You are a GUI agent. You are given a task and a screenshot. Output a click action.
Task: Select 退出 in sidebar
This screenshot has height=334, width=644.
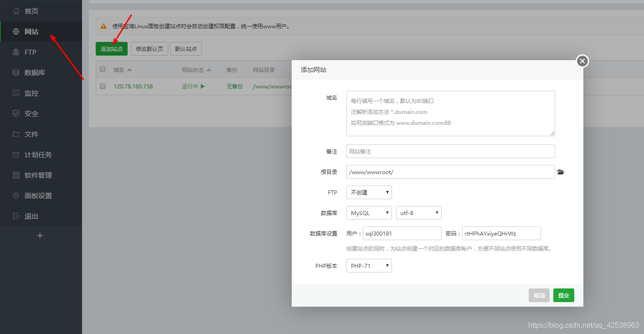(41, 216)
